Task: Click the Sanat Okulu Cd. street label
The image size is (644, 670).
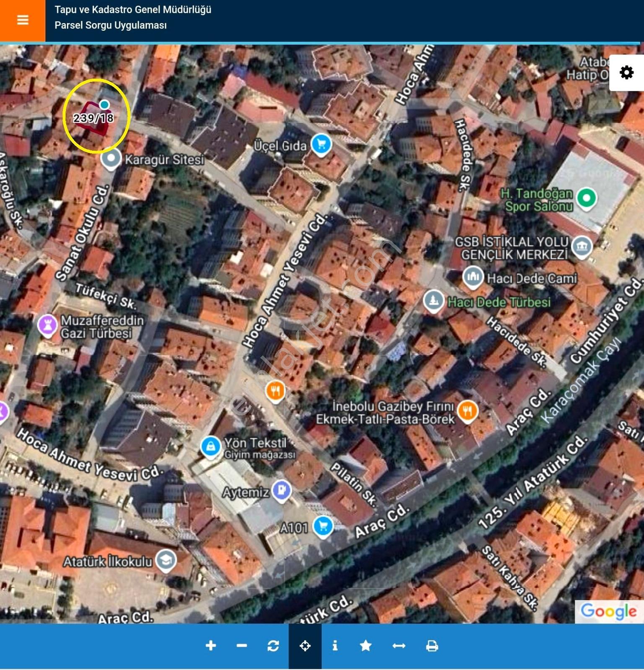Action: point(83,233)
